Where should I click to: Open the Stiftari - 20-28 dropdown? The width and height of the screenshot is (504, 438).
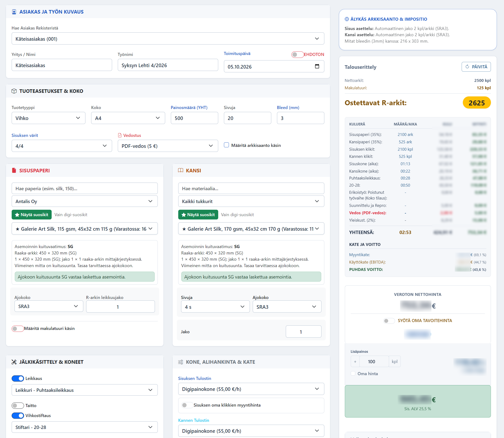coord(84,427)
